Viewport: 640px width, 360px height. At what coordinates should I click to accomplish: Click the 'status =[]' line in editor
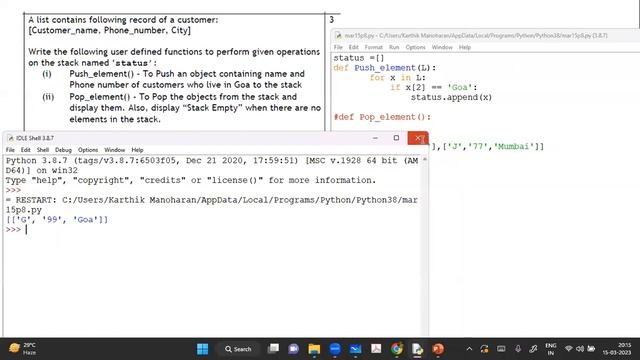(359, 58)
